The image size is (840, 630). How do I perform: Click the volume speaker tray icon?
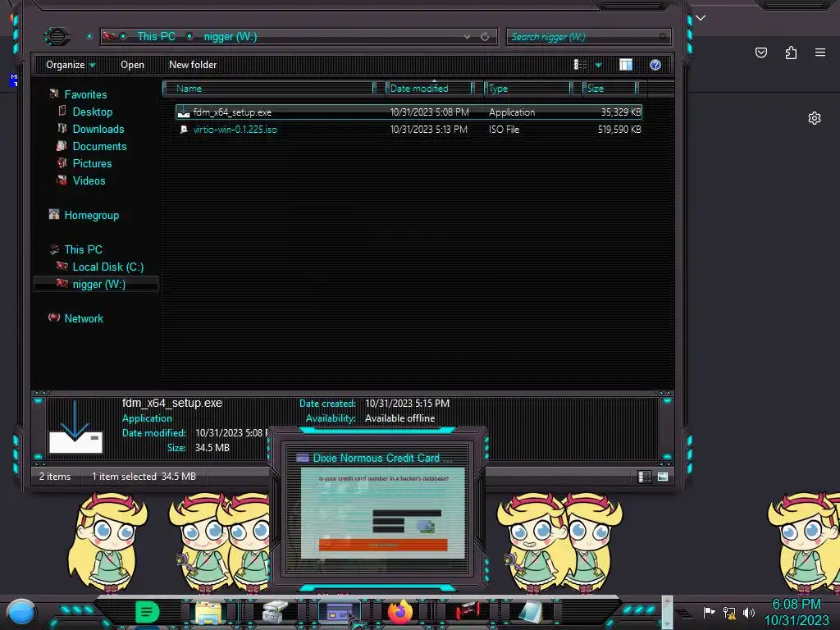click(749, 612)
